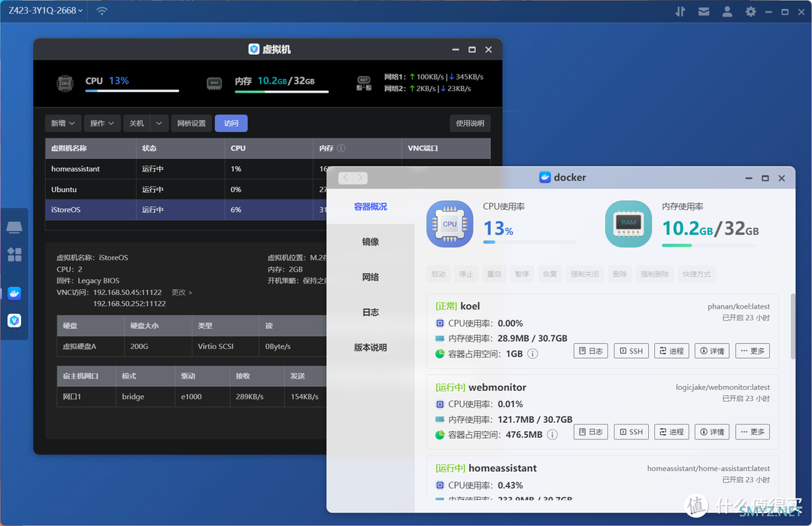
Task: Open webmonitor's 进程 button
Action: [x=671, y=432]
